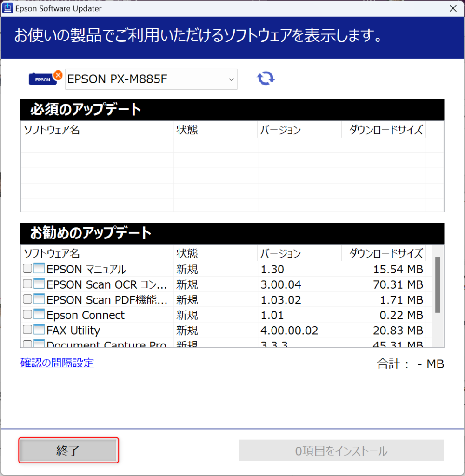
Task: Click the blue refresh arrows icon
Action: pos(266,78)
